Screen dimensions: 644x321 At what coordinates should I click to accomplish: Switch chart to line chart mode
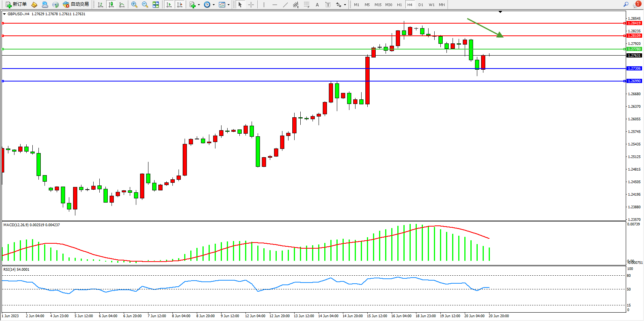[122, 5]
